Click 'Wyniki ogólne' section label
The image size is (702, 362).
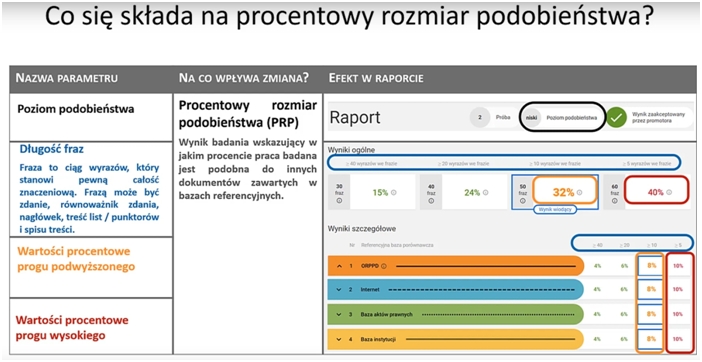tap(351, 150)
